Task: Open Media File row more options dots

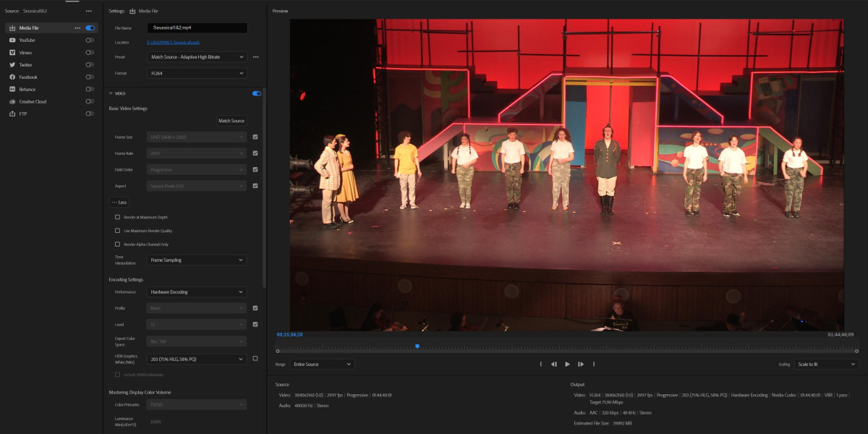Action: [x=77, y=28]
